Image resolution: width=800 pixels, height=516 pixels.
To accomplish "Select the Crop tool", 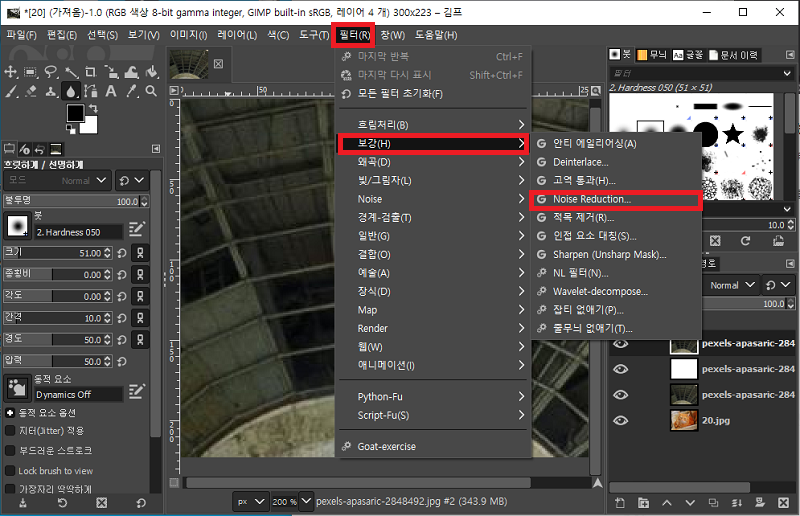I will (91, 72).
